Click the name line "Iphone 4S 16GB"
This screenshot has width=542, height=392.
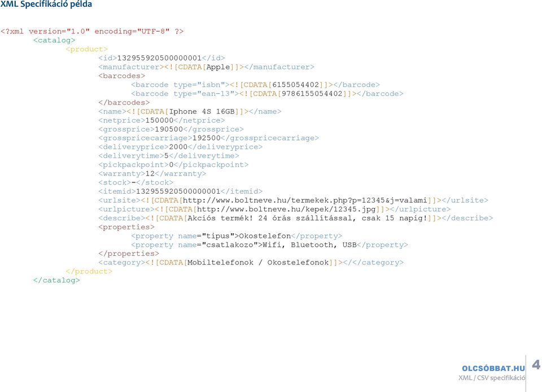190,112
